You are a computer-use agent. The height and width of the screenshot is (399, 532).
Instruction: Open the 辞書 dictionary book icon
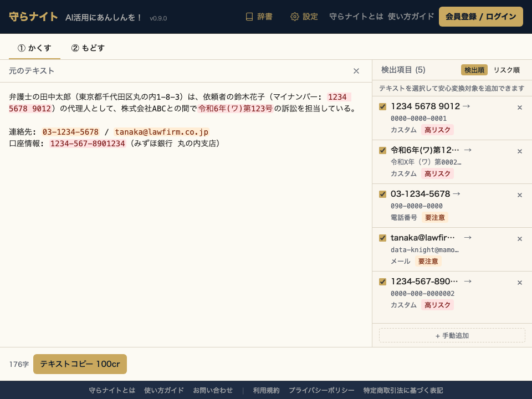(249, 17)
